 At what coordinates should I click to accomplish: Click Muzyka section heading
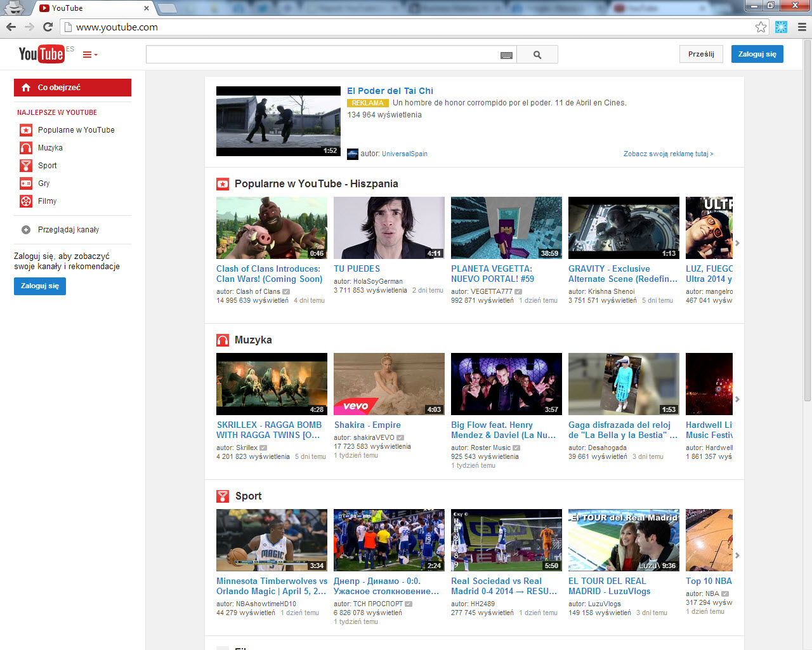click(x=253, y=340)
